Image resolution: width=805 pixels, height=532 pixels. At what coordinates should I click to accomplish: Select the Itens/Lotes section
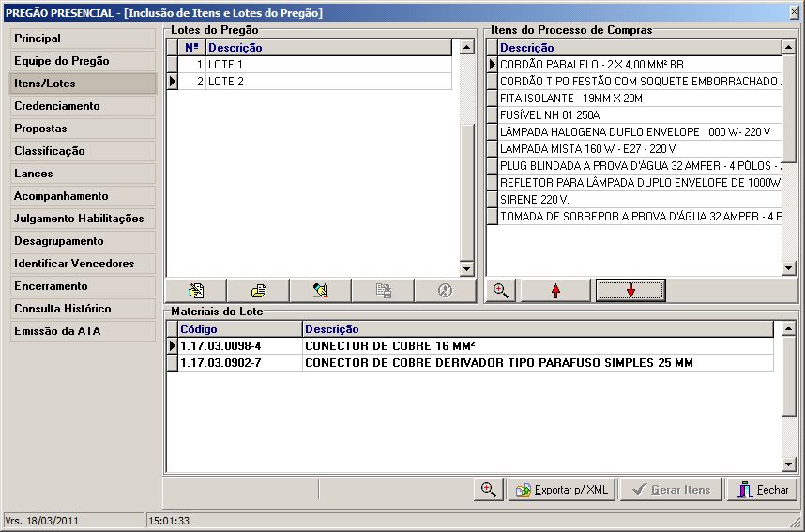83,84
